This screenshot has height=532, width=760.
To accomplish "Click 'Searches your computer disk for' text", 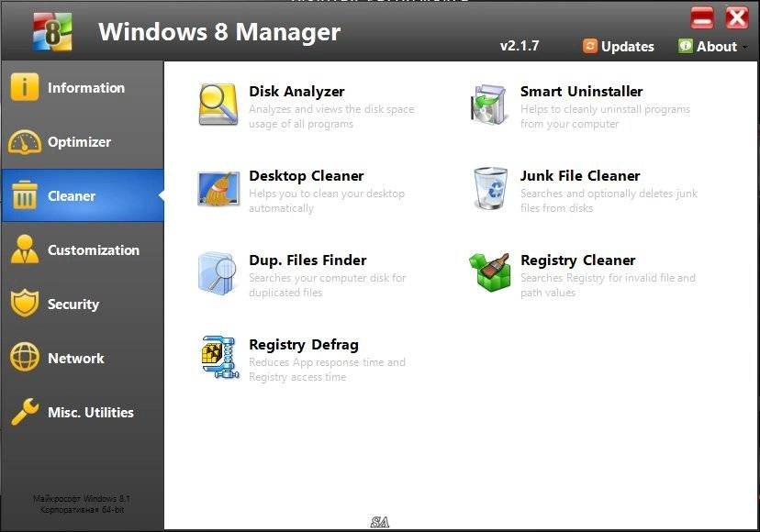I will point(327,278).
